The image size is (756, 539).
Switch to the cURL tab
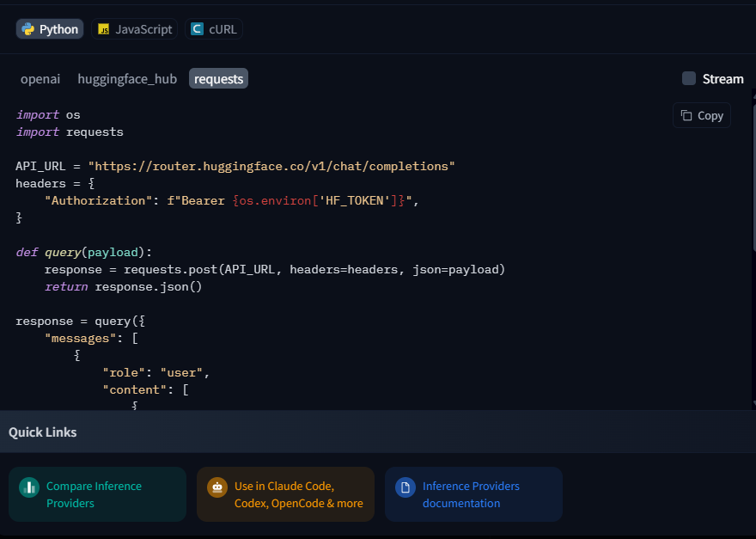pos(214,29)
